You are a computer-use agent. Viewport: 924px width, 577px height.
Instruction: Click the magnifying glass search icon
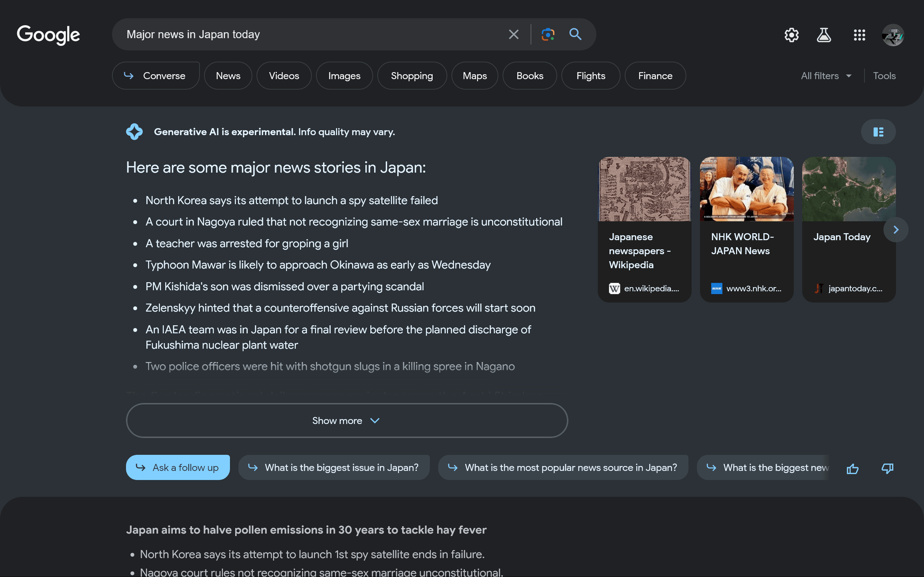tap(575, 34)
